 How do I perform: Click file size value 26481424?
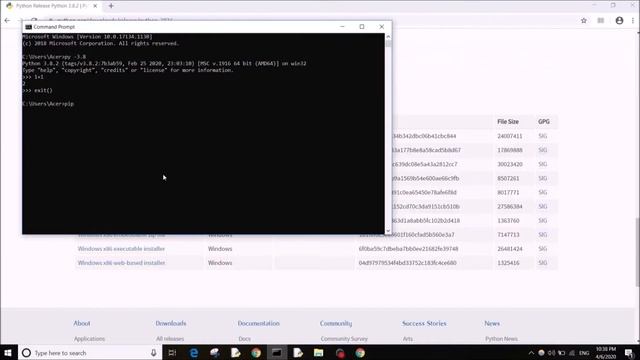pos(510,249)
